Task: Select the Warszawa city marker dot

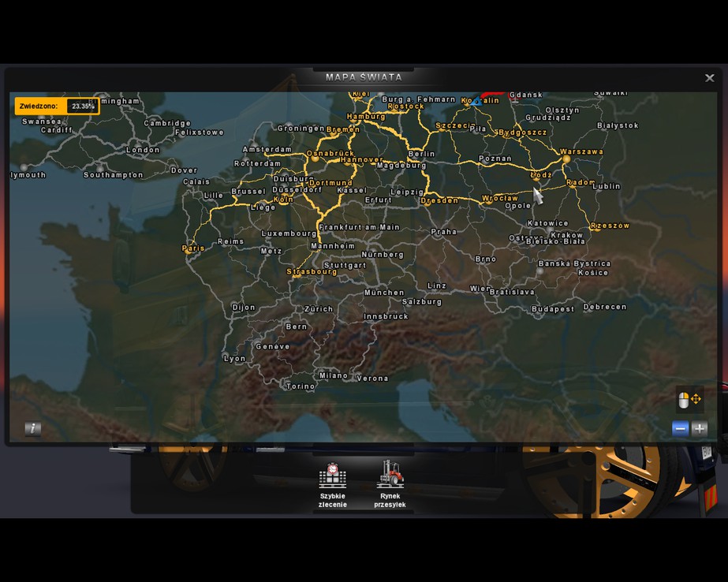Action: tap(566, 159)
